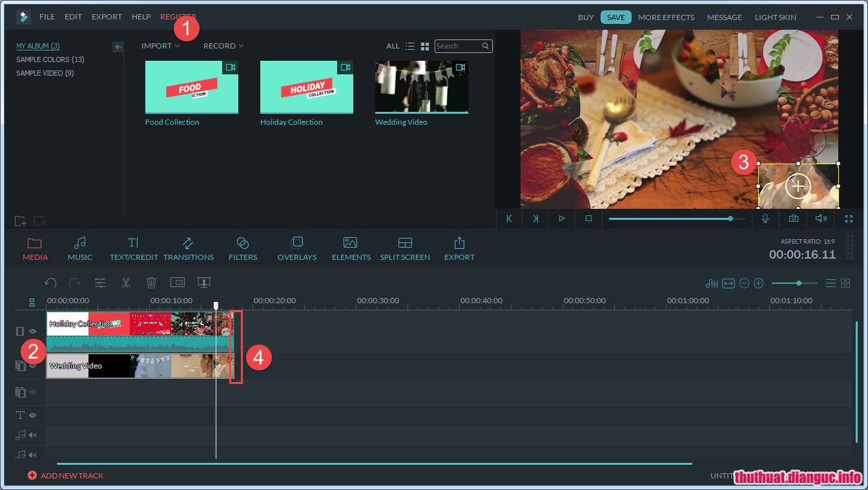
Task: Open the Media tab
Action: pos(35,249)
